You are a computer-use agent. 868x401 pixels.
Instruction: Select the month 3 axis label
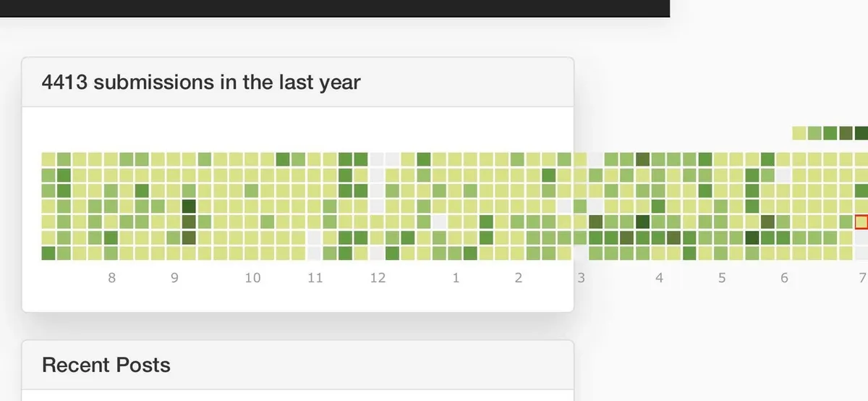581,278
